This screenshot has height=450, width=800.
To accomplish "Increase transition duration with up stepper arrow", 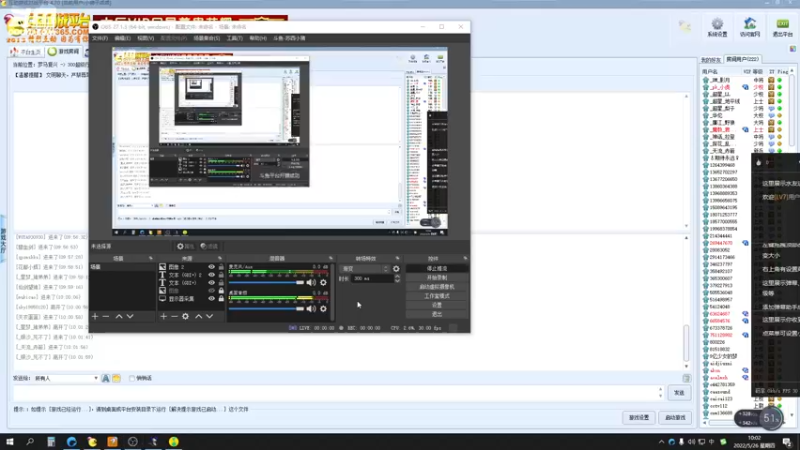I will pos(397,277).
